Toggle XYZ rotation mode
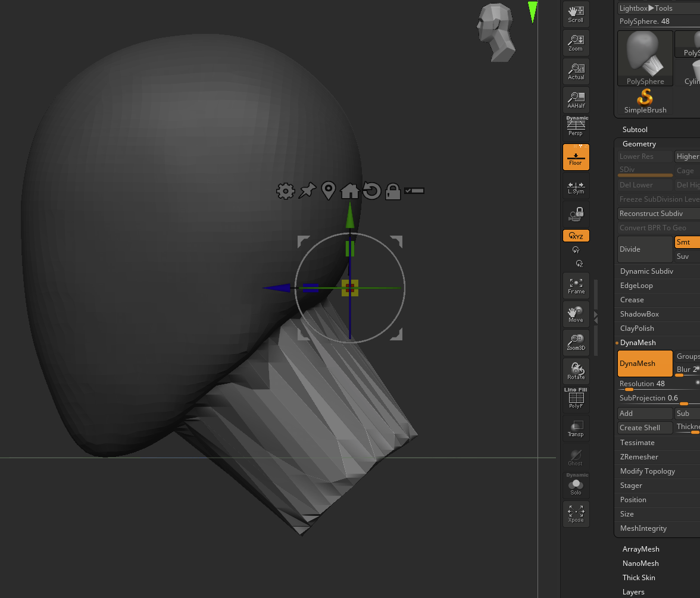This screenshot has height=598, width=700. pyautogui.click(x=576, y=236)
